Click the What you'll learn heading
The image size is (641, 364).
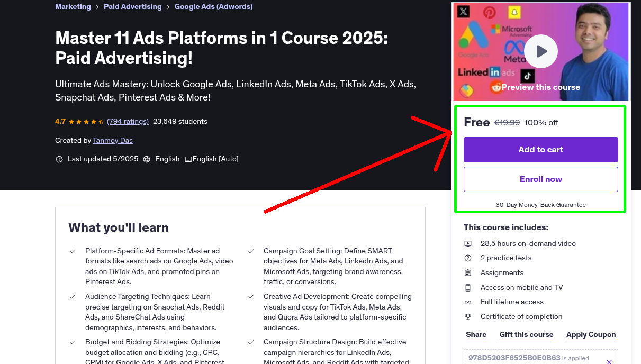(119, 228)
